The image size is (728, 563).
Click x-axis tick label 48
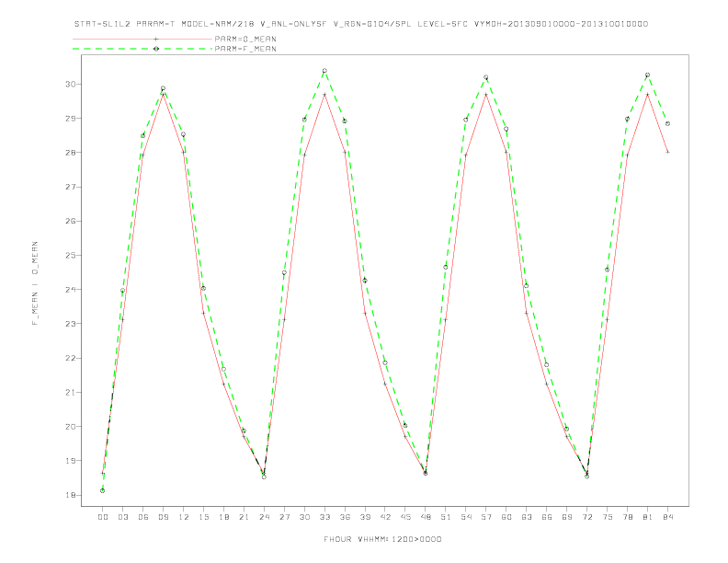point(426,517)
